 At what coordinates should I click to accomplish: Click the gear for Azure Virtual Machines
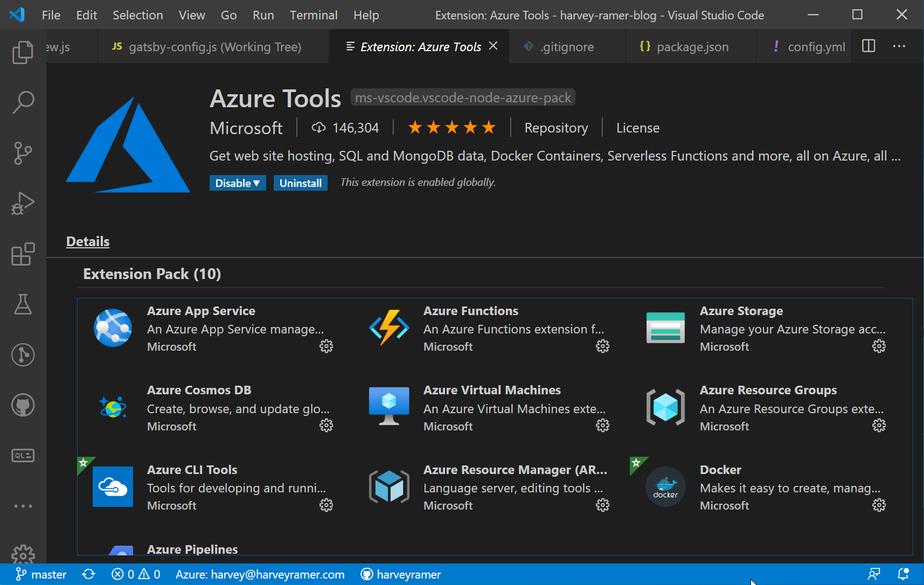[x=602, y=426]
